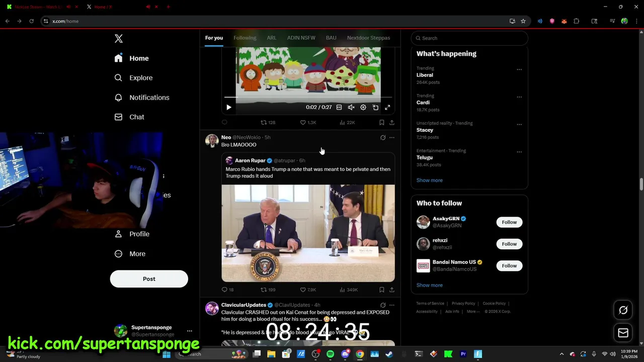This screenshot has width=644, height=362.
Task: Open options for Cardi trend
Action: coord(519,97)
